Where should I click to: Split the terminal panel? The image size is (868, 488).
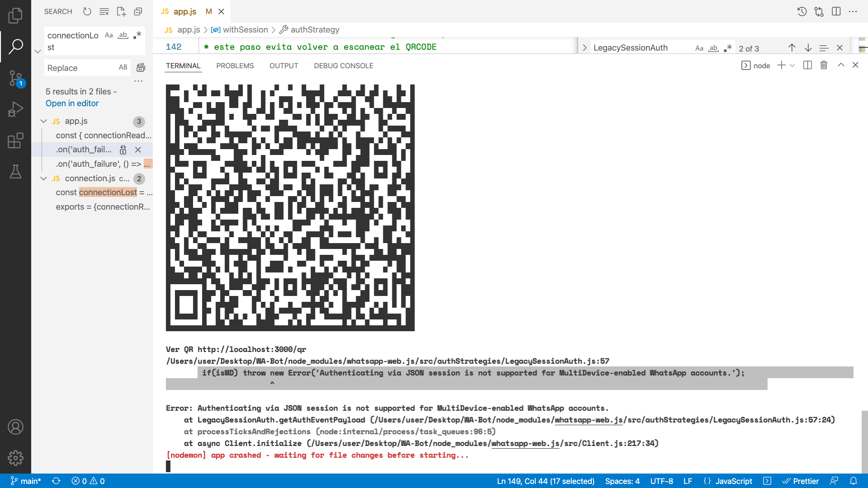tap(807, 65)
